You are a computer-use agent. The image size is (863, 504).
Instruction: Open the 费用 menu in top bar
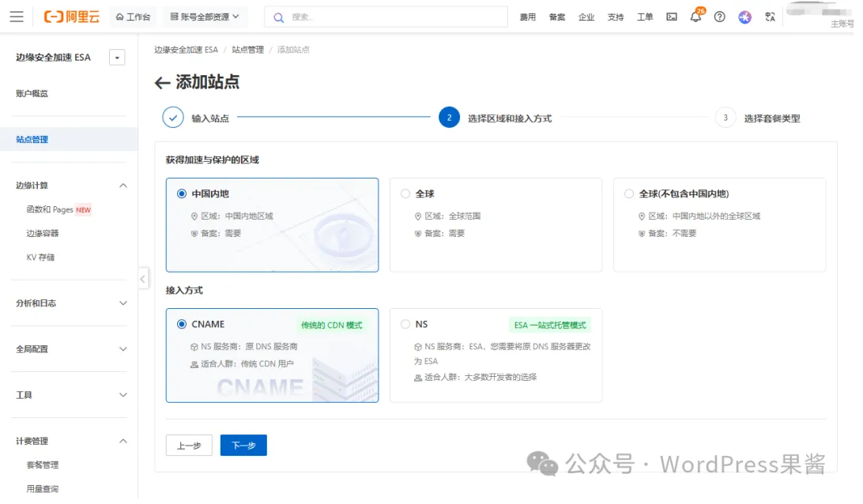click(527, 16)
